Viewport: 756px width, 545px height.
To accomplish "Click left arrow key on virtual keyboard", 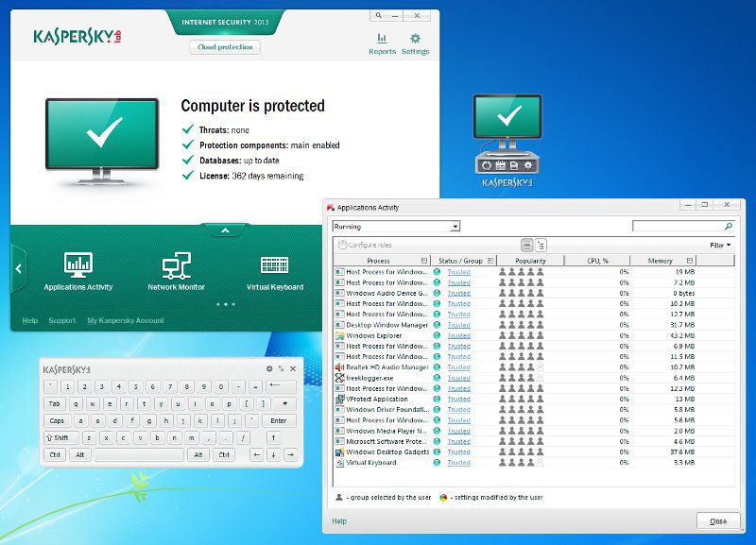I will pos(256,454).
